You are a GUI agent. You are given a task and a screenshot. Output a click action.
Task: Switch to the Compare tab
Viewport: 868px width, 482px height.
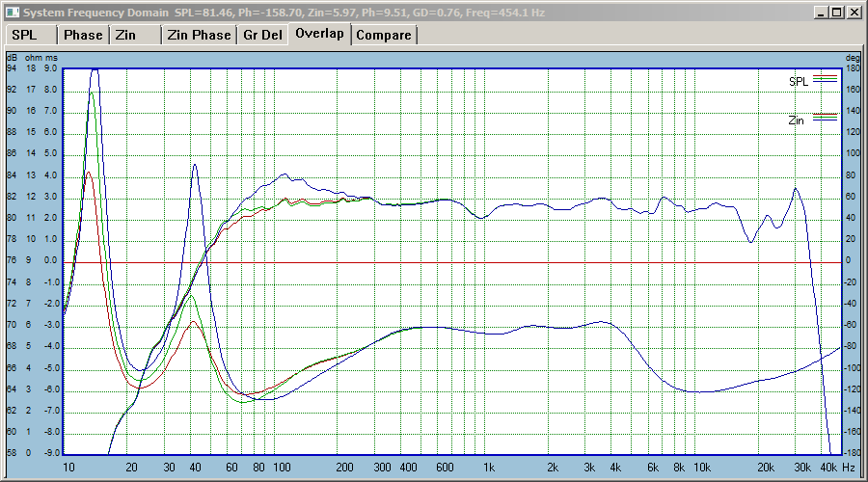tap(384, 35)
